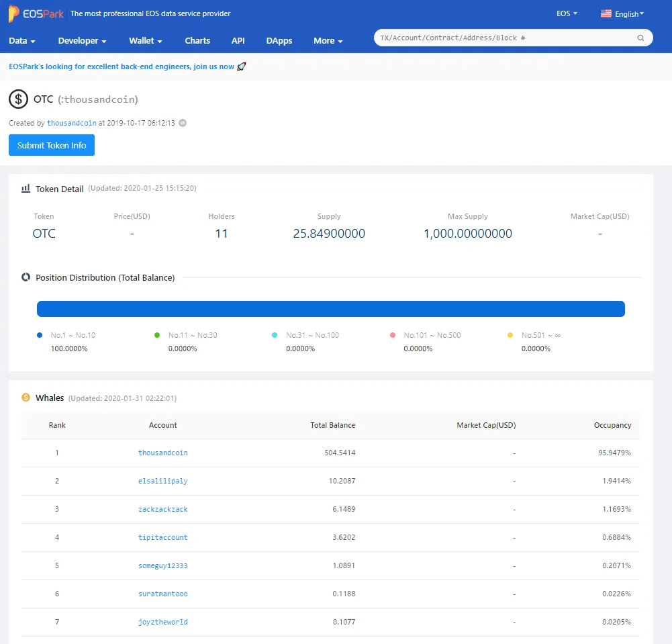This screenshot has width=672, height=644.
Task: Click the Account column header
Action: click(x=163, y=425)
